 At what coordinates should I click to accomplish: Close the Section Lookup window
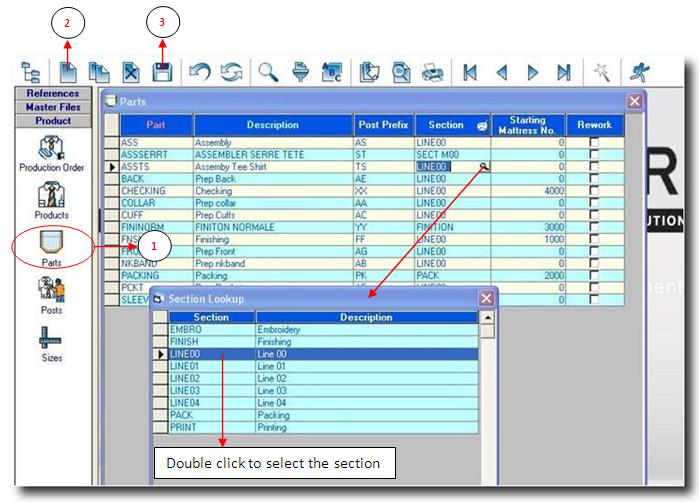tap(486, 298)
